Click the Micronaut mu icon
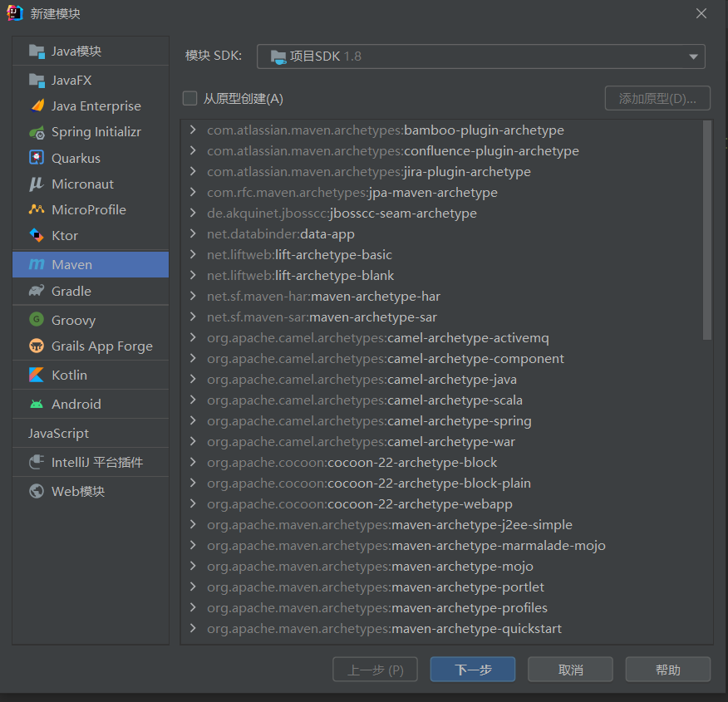 click(37, 184)
